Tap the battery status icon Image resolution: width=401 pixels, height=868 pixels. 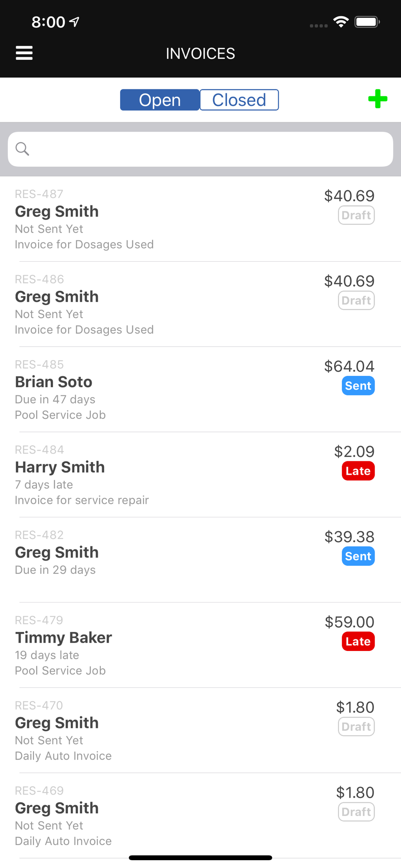click(367, 22)
